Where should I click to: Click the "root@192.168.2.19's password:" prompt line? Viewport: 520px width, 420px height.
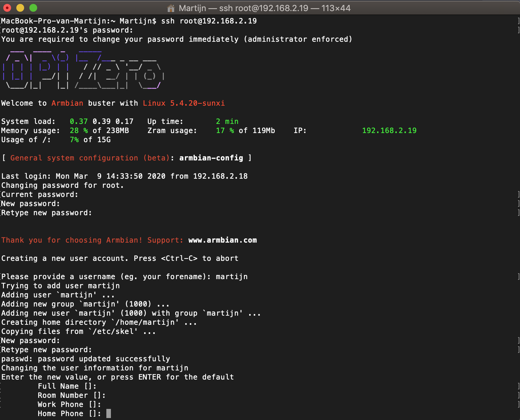point(67,30)
